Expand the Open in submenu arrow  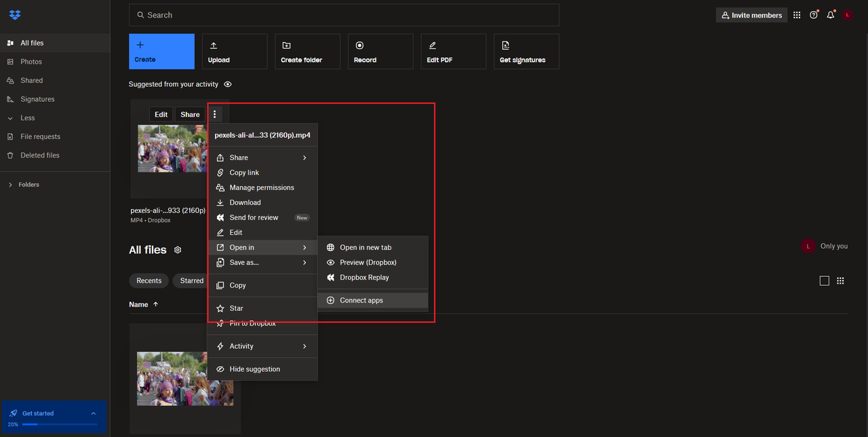click(x=304, y=248)
